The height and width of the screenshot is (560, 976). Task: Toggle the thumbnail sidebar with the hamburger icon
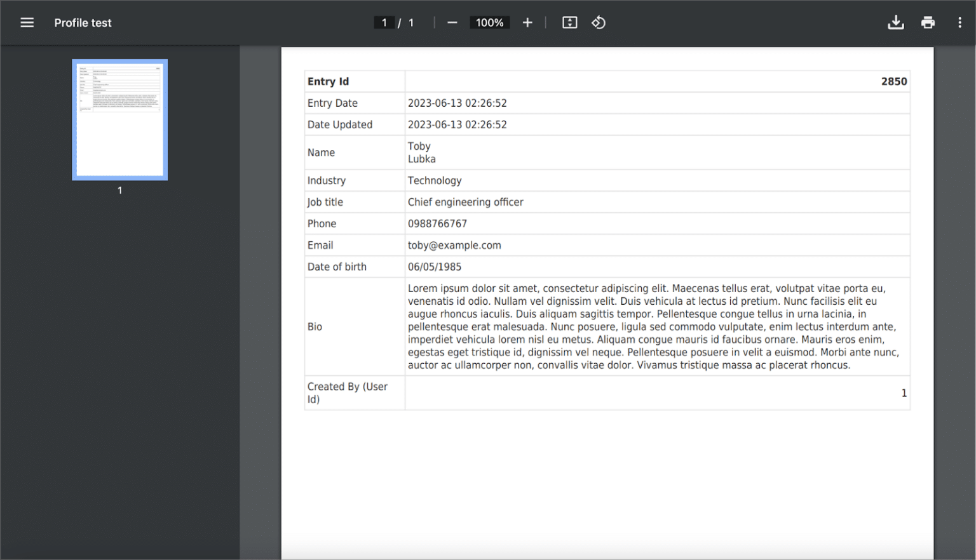[27, 22]
